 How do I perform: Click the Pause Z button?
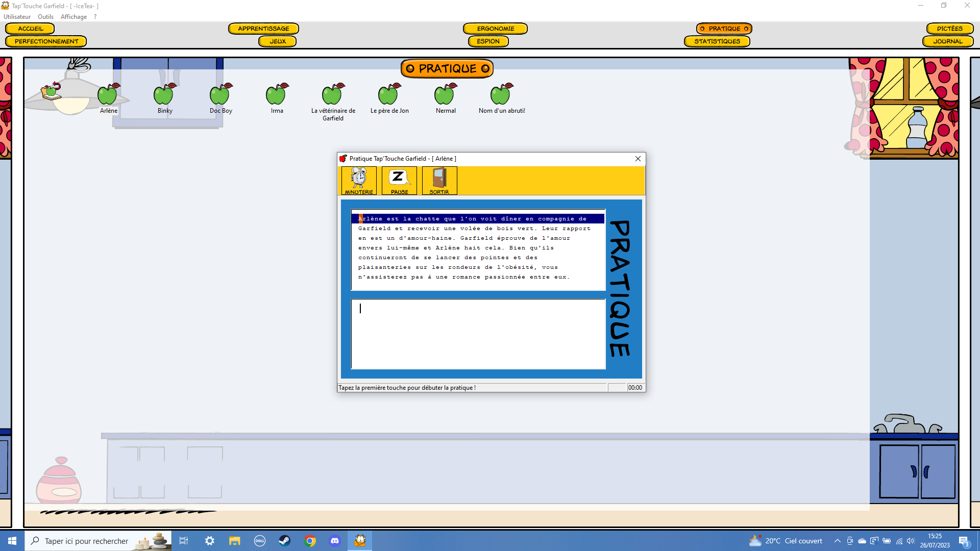[399, 181]
